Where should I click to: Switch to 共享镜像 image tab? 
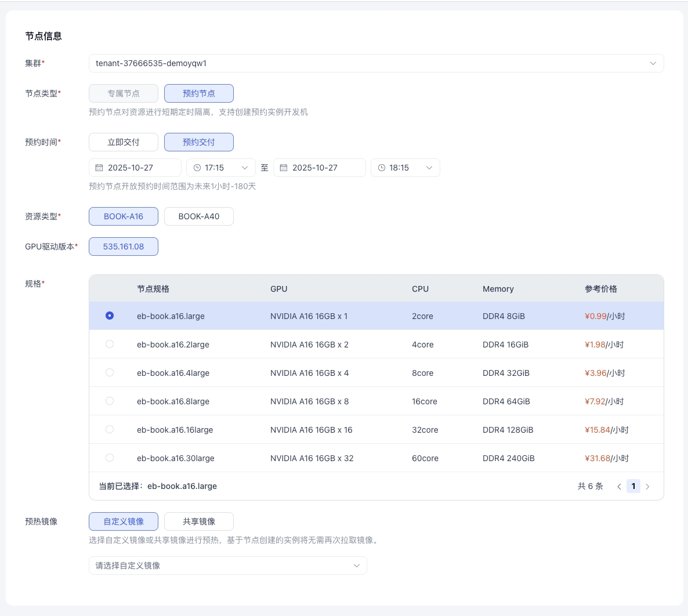click(199, 521)
